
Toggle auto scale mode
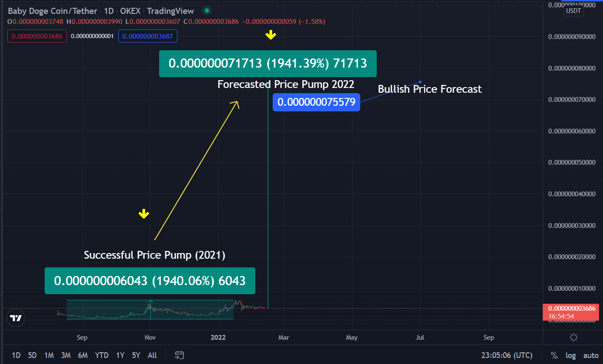(590, 355)
